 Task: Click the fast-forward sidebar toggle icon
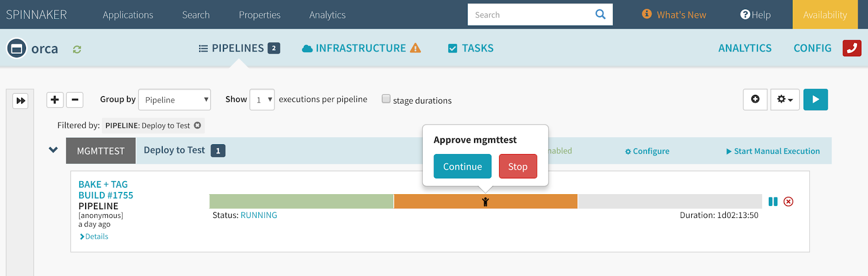click(x=21, y=100)
